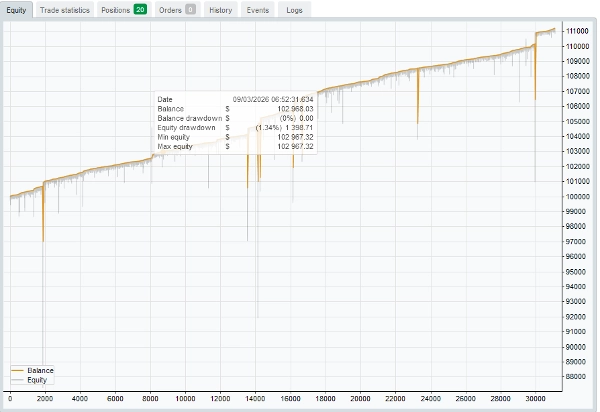Open the Logs tab

click(294, 10)
